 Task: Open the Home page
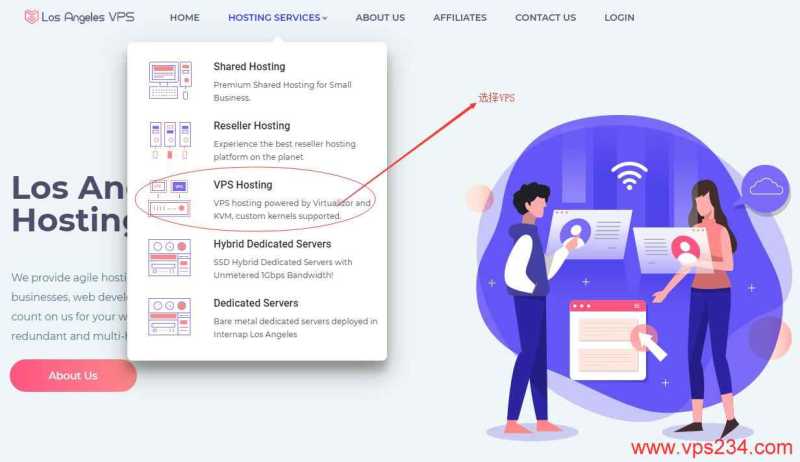[x=185, y=17]
